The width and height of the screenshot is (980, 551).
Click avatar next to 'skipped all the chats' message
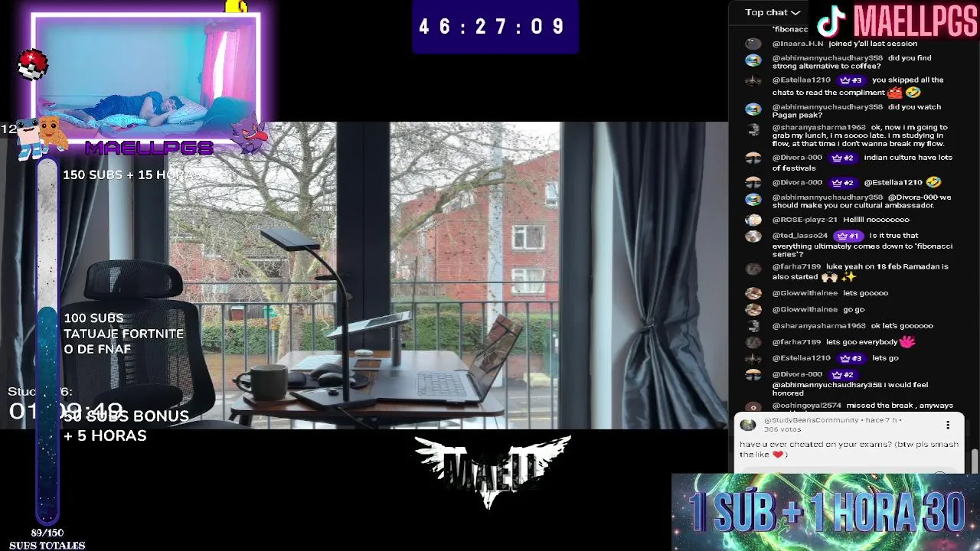pos(753,80)
